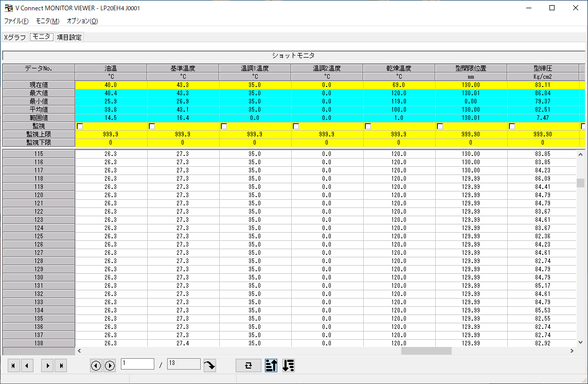This screenshot has width=588, height=384.
Task: Open the モニタ(M) menu
Action: click(x=47, y=21)
